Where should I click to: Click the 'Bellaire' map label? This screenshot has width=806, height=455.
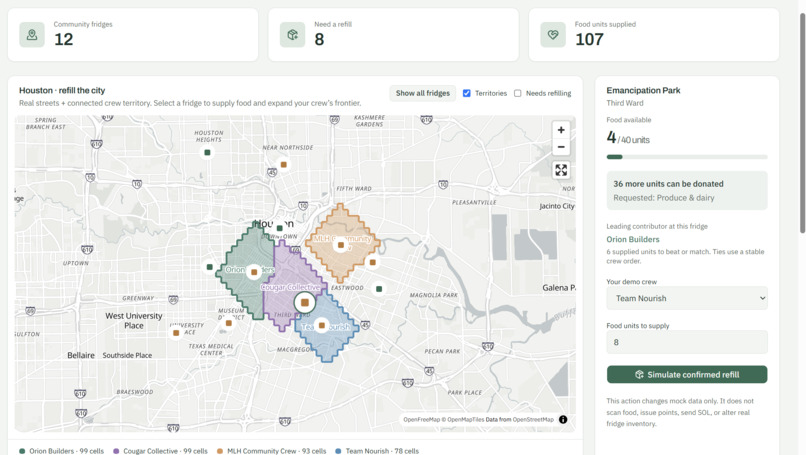pos(81,355)
